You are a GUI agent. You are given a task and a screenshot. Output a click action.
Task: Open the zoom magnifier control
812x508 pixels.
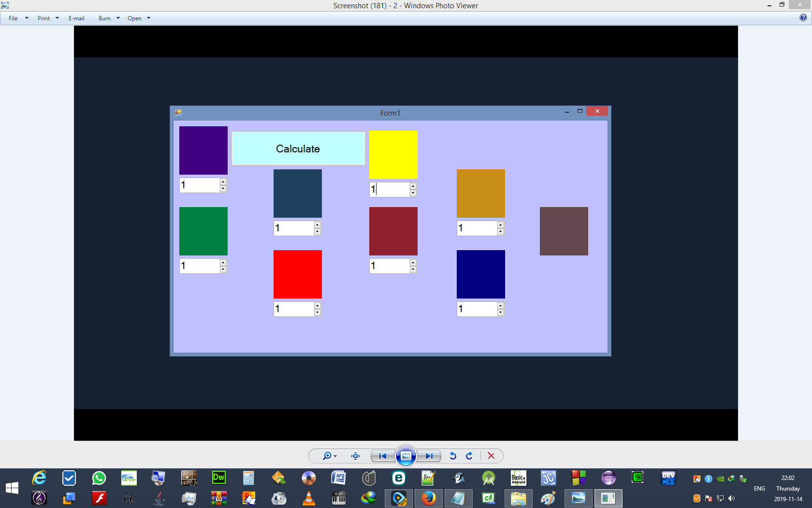point(330,456)
